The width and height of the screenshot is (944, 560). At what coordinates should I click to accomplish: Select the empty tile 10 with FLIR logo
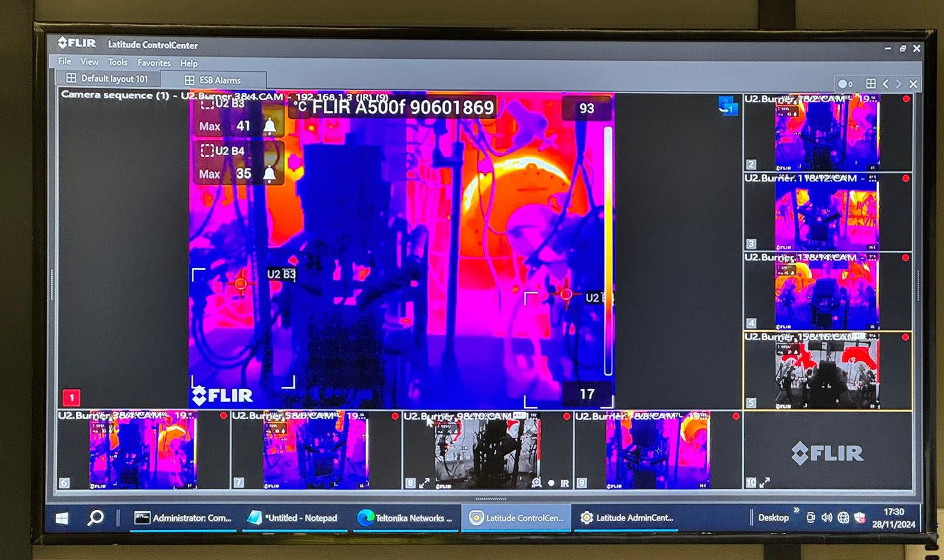[x=828, y=451]
